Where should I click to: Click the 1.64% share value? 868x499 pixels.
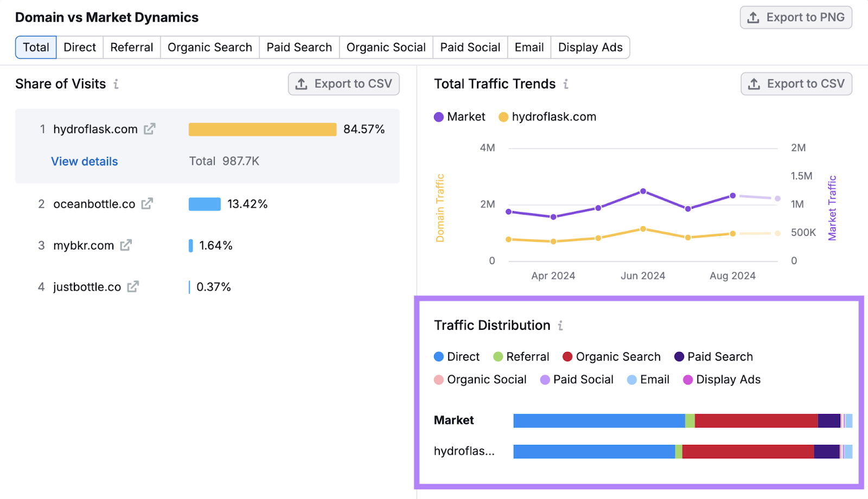216,245
